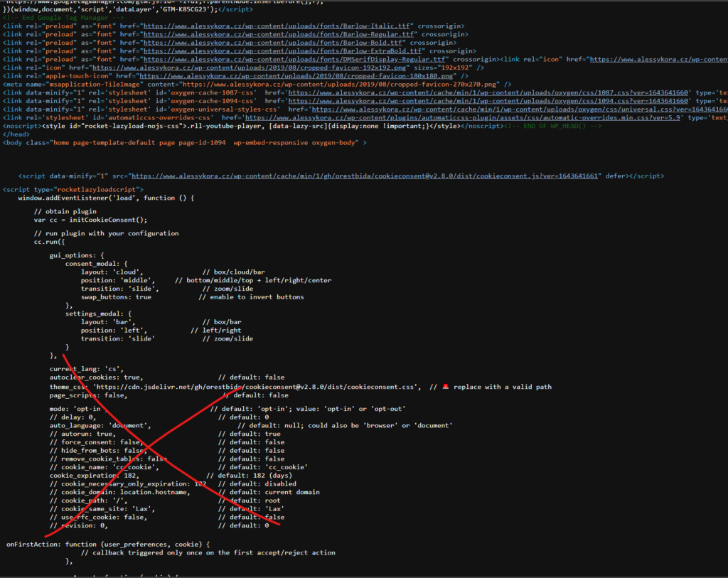Viewport: 728px width, 578px height.
Task: Open the cookieconsent.js script source link
Action: tap(365, 176)
